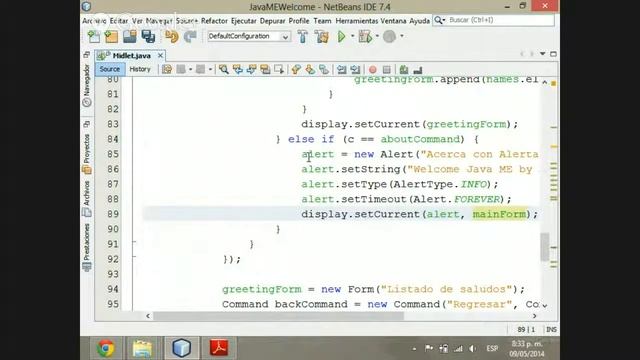This screenshot has width=640, height=360.
Task: Click the New File icon
Action: coord(94,37)
